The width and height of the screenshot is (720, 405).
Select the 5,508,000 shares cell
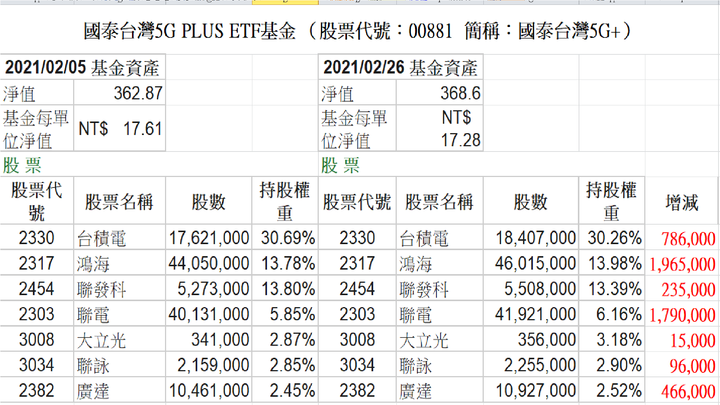pos(531,289)
